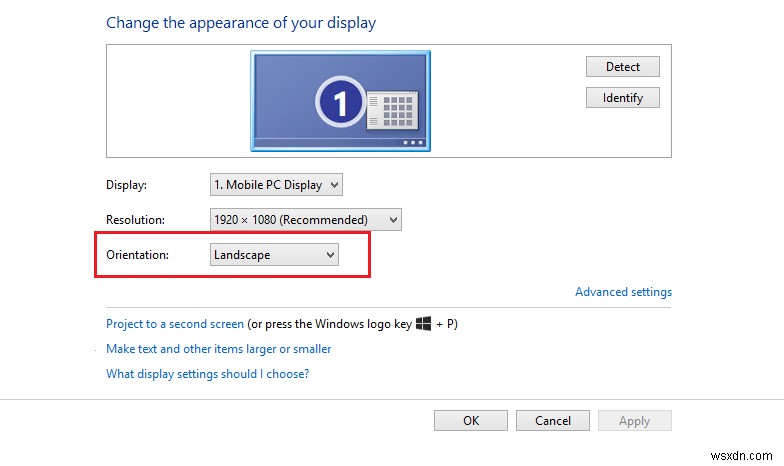Open What display settings should I choose
The width and height of the screenshot is (784, 466).
point(207,374)
